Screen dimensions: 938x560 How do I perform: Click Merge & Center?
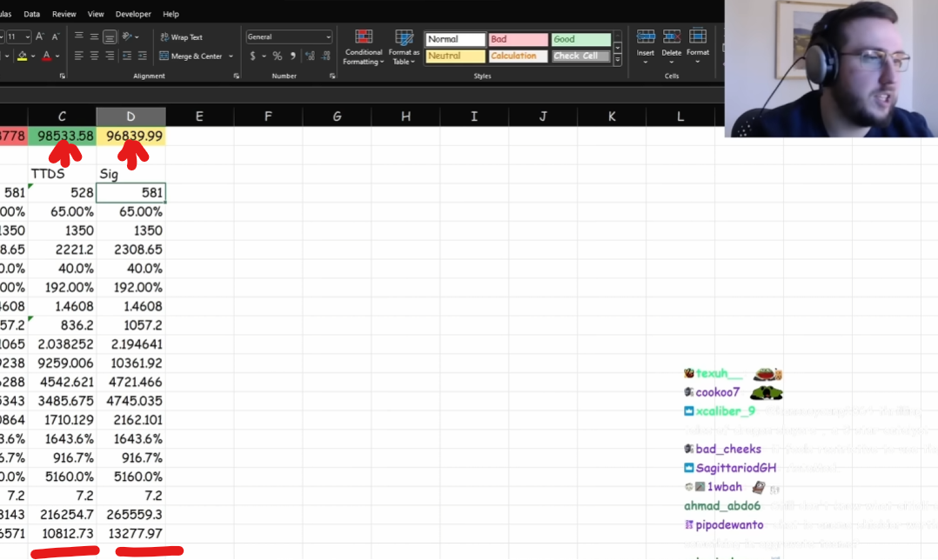191,57
